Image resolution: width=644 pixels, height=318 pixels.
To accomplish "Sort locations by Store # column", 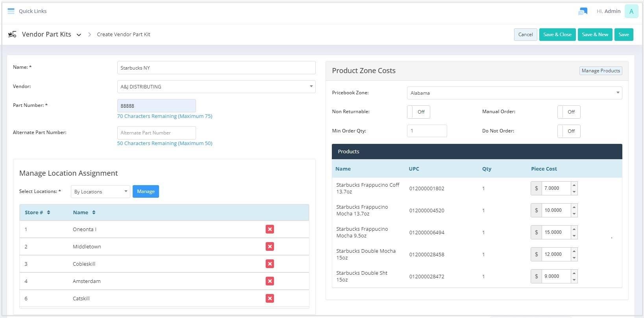I will pos(37,213).
